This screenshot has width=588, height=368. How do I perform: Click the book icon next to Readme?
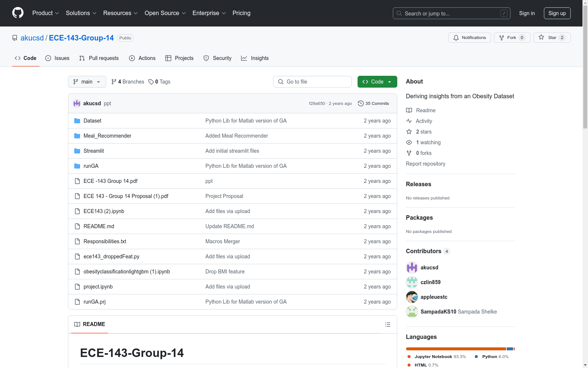(x=409, y=110)
